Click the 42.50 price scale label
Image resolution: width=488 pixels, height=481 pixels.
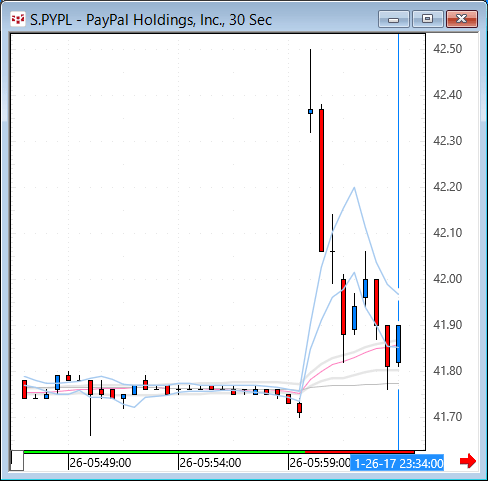pyautogui.click(x=447, y=49)
